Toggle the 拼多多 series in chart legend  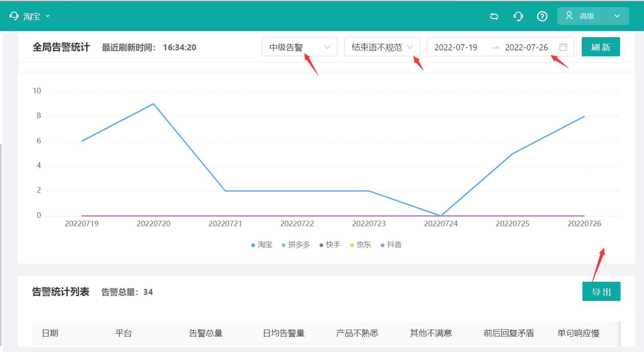[296, 245]
